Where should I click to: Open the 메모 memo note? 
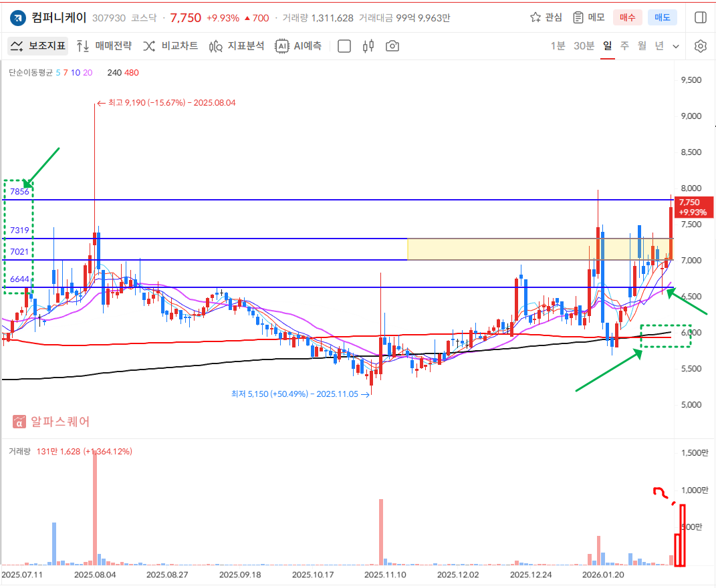(x=589, y=17)
